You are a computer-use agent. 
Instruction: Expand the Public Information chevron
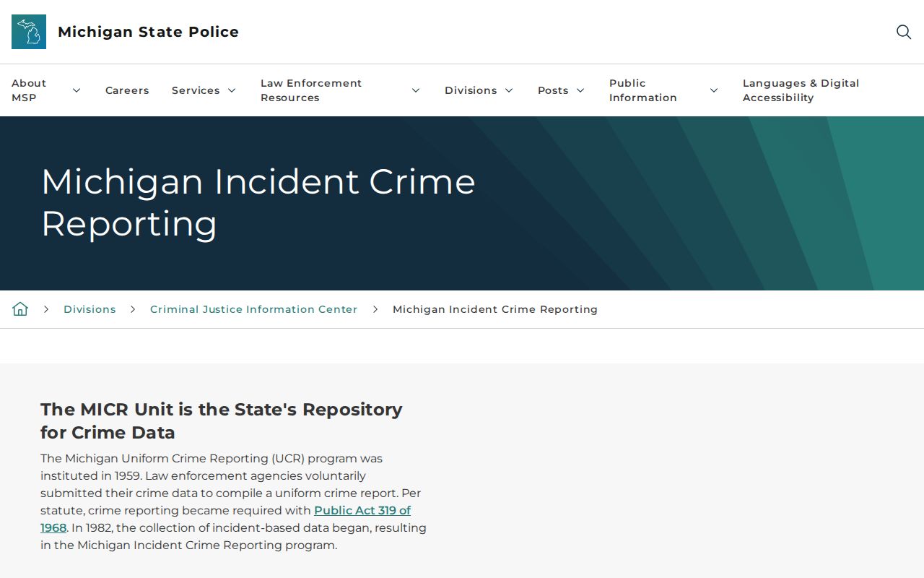click(714, 90)
